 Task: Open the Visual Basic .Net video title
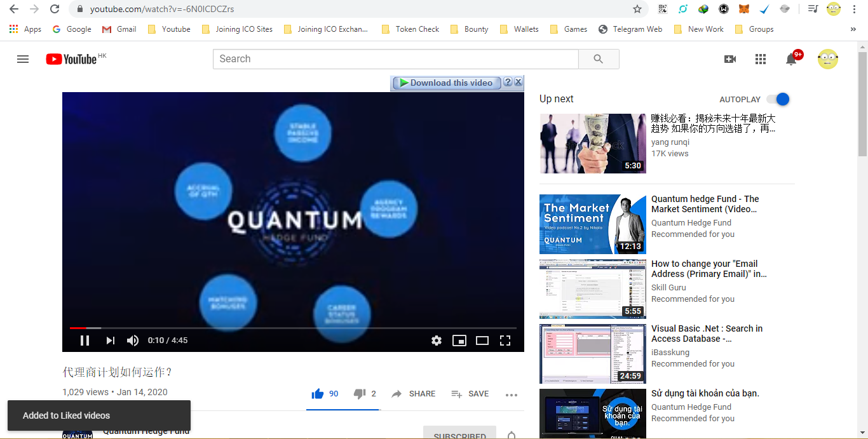[x=707, y=334]
